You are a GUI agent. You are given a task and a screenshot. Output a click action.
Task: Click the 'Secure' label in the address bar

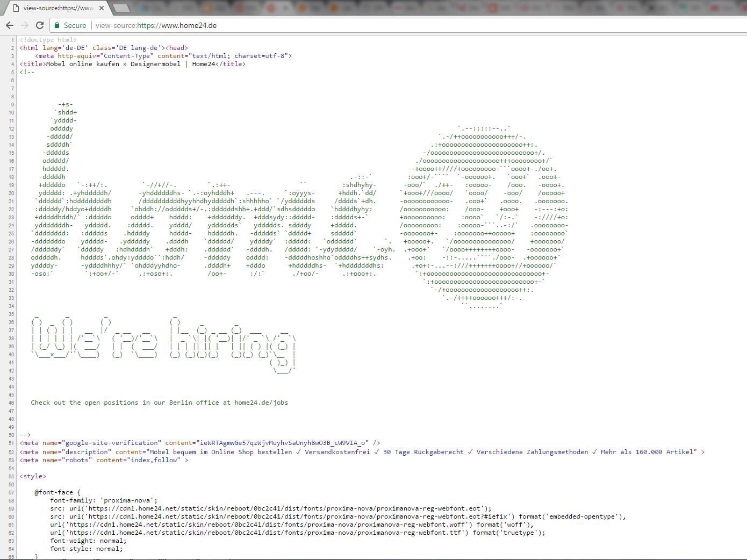75,25
